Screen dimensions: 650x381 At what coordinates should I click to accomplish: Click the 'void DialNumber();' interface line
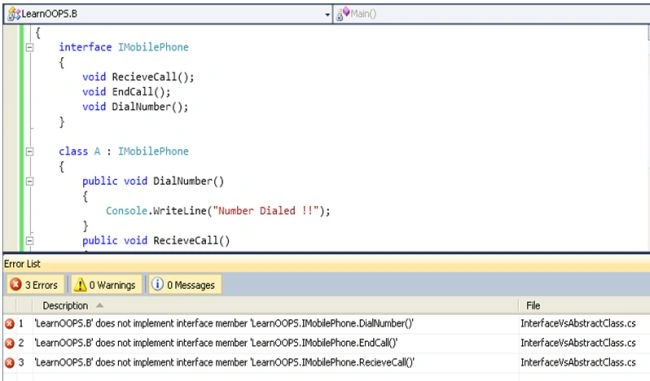coord(135,107)
